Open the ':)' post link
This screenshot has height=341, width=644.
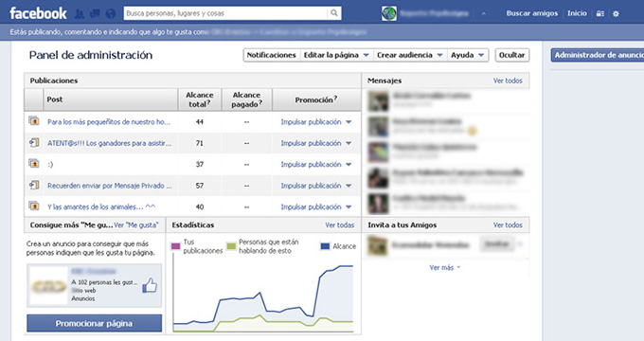click(x=50, y=165)
